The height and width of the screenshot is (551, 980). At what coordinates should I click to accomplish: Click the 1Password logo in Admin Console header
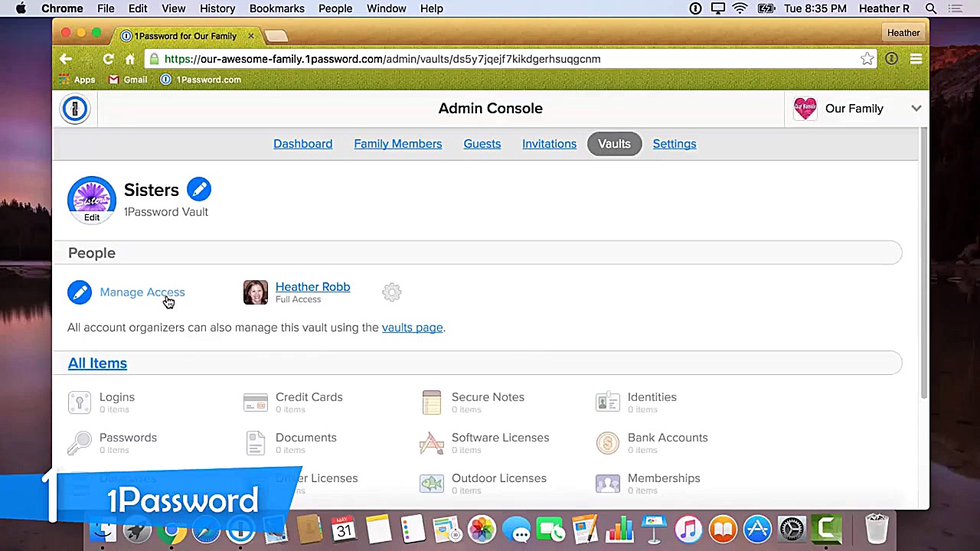75,109
